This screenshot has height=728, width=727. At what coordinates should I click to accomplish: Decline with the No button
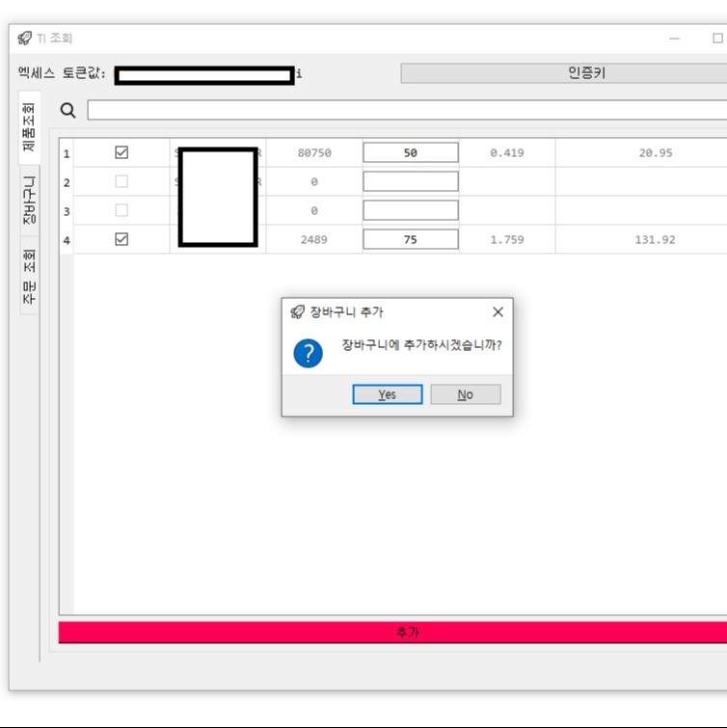pyautogui.click(x=466, y=394)
